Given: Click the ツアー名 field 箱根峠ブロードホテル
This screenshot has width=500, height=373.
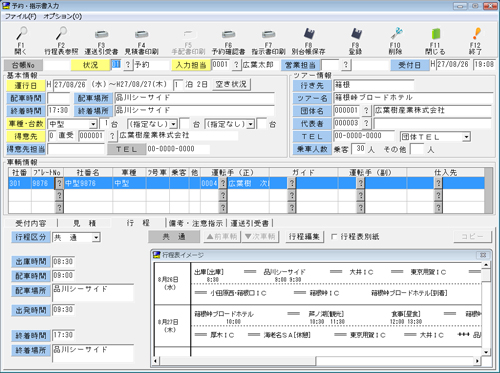Looking at the screenshot, I should pos(413,98).
